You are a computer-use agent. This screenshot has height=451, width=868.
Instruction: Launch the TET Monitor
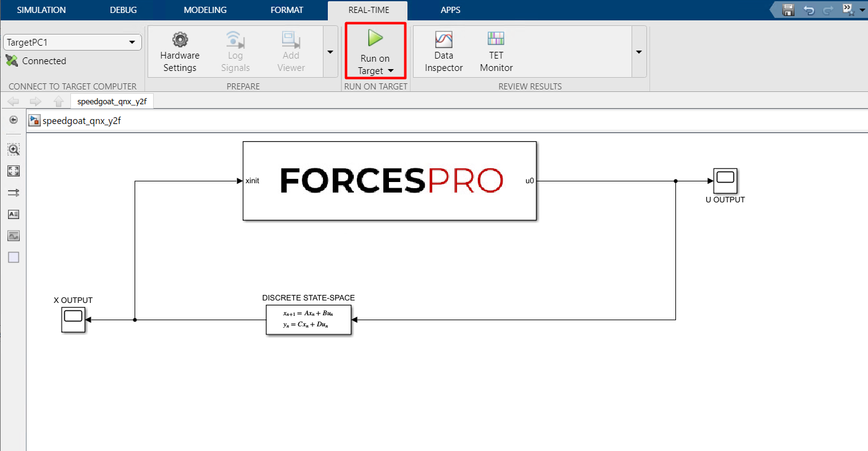tap(496, 40)
